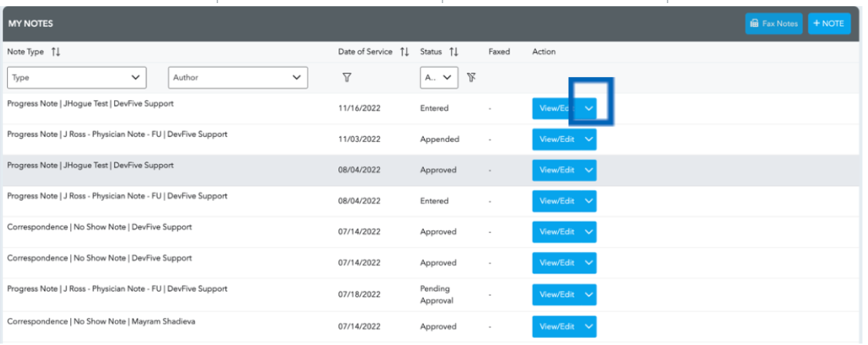Add a new note with + NOTE
The width and height of the screenshot is (868, 345).
pos(829,24)
